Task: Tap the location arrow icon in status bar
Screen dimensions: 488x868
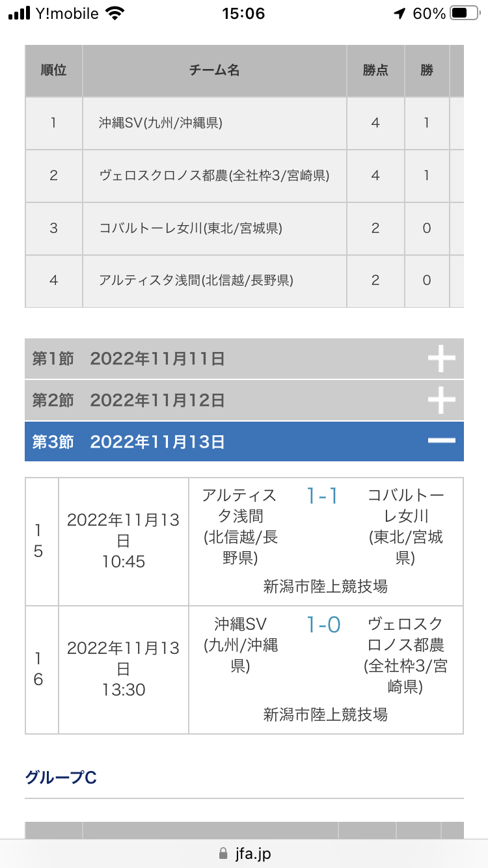Action: pyautogui.click(x=400, y=14)
